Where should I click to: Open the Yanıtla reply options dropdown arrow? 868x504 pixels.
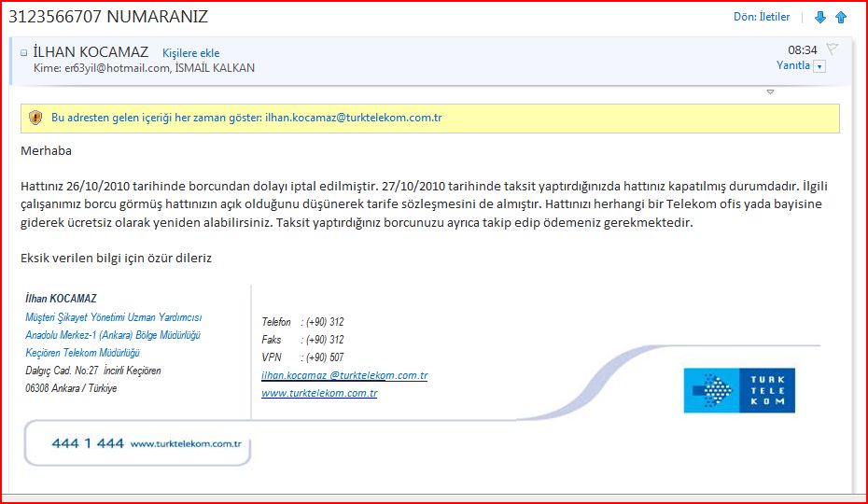click(819, 66)
